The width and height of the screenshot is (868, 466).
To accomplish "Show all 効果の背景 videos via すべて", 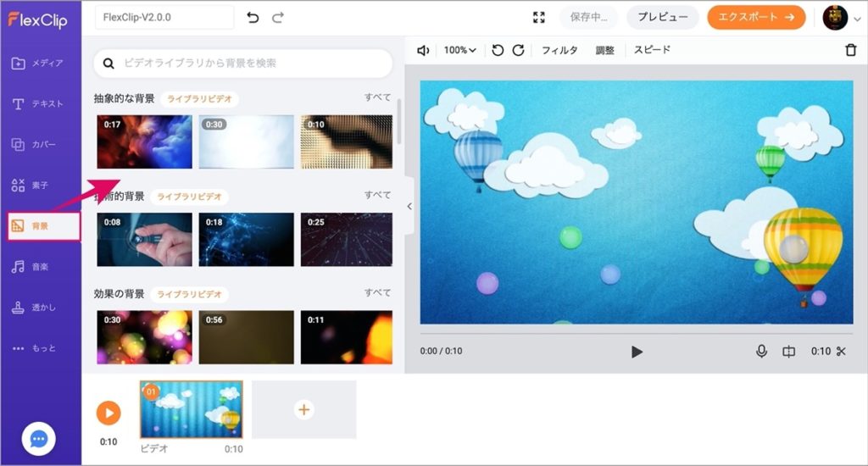I will [377, 293].
